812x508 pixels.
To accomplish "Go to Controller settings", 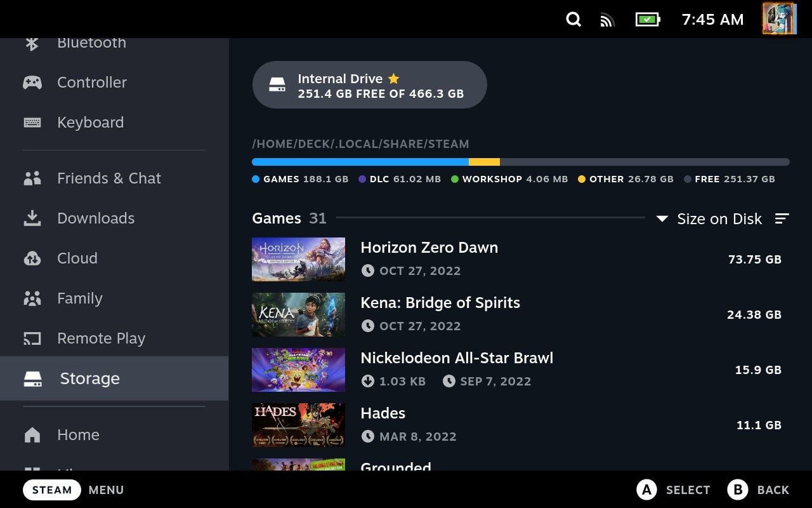I will (x=92, y=83).
